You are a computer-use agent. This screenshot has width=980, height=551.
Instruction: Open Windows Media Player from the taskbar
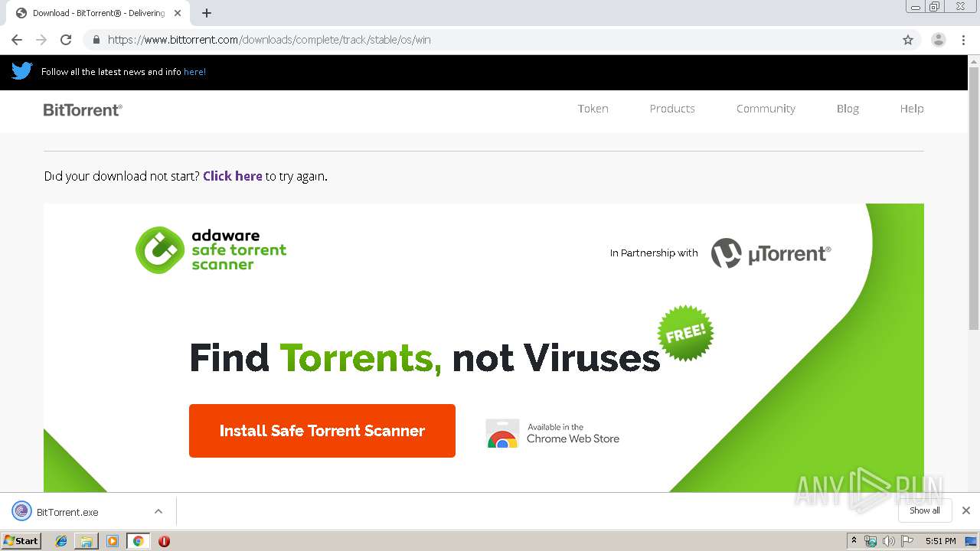(113, 541)
